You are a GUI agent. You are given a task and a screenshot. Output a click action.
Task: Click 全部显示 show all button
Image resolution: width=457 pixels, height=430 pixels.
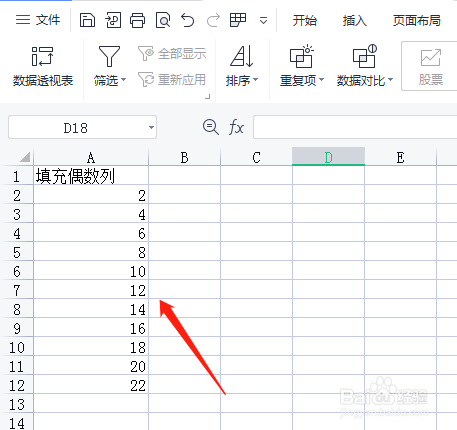[x=172, y=53]
